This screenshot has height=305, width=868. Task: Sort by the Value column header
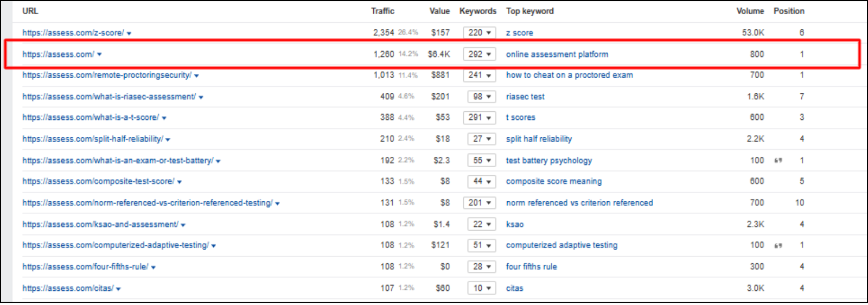coord(439,11)
